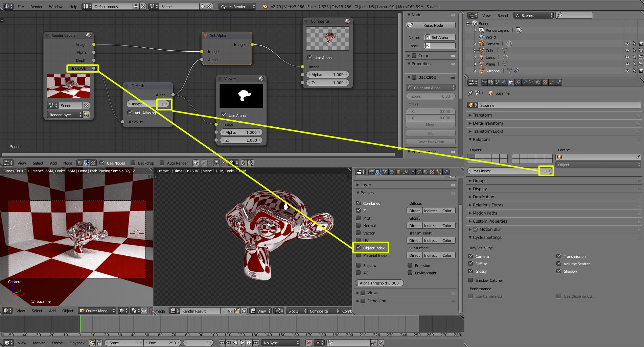
Task: Select Compositing node tree type icon
Action: [x=86, y=163]
